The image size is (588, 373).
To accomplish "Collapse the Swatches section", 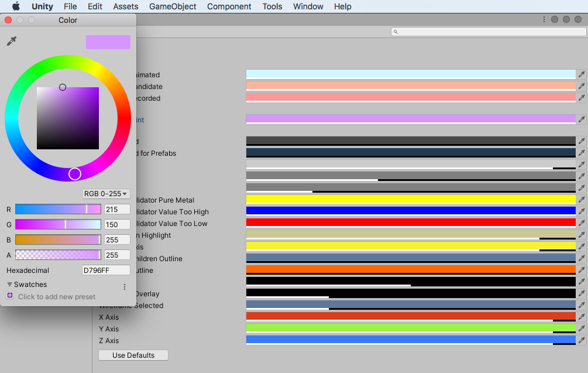I will pyautogui.click(x=10, y=285).
